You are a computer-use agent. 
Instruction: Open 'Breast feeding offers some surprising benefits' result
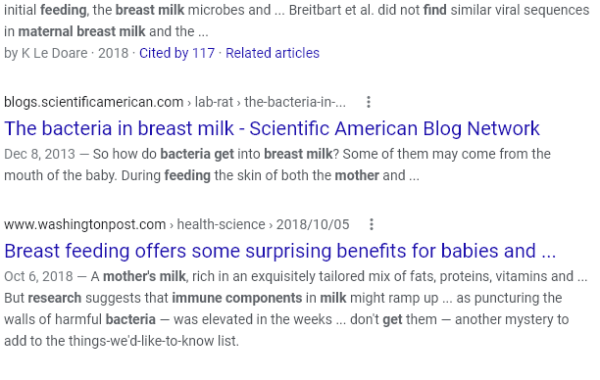coord(280,251)
